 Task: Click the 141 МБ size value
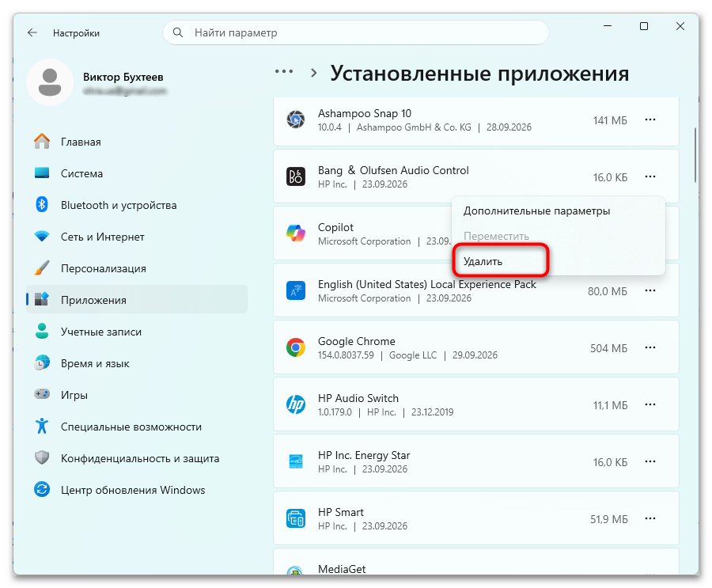tap(610, 120)
